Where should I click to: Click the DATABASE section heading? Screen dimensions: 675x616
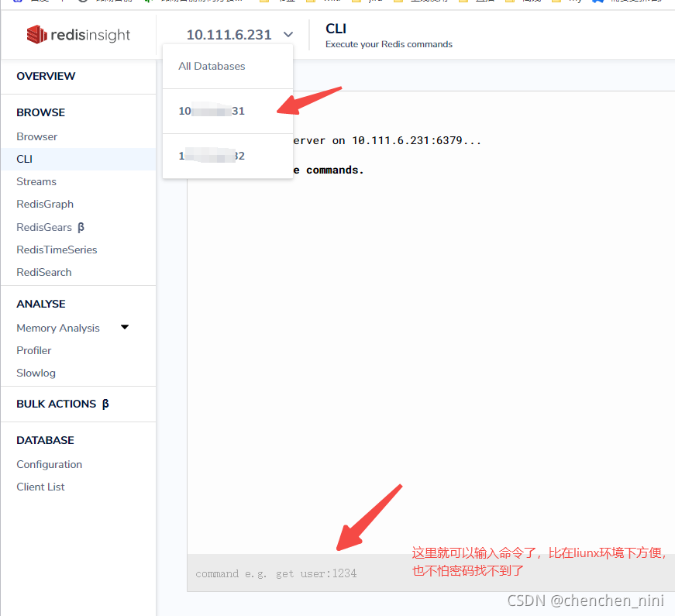click(x=45, y=440)
